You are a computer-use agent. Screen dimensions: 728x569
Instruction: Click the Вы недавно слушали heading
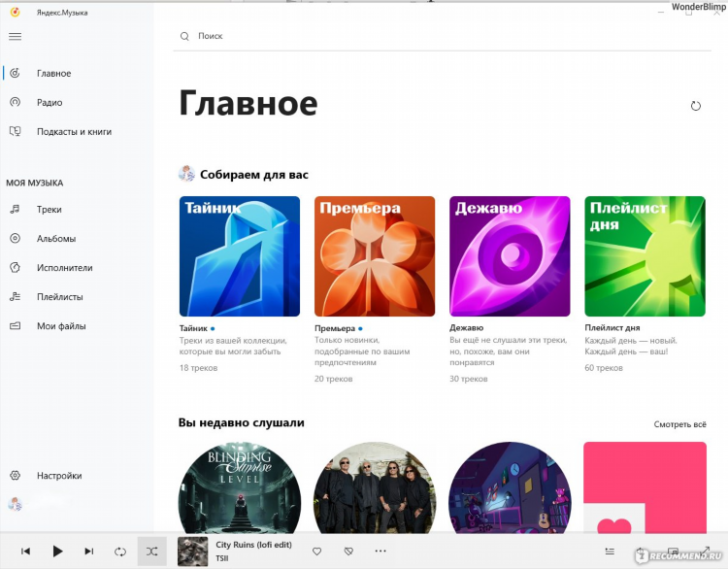coord(242,422)
